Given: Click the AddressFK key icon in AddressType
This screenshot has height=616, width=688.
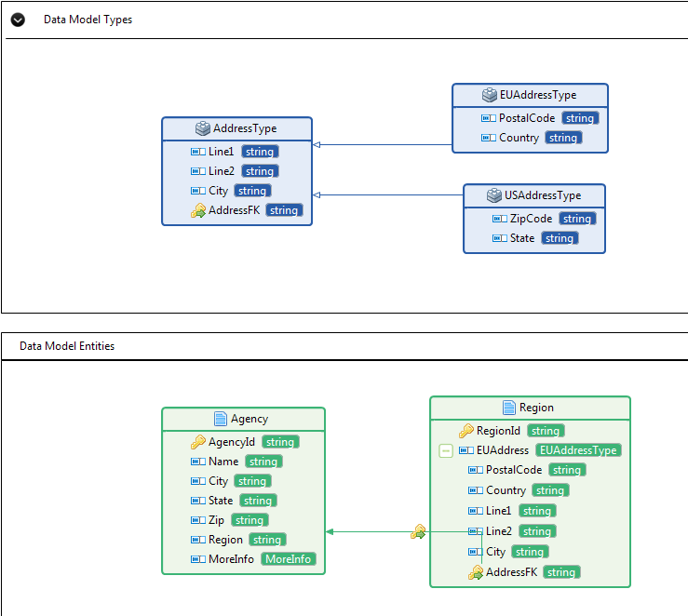Looking at the screenshot, I should [197, 210].
